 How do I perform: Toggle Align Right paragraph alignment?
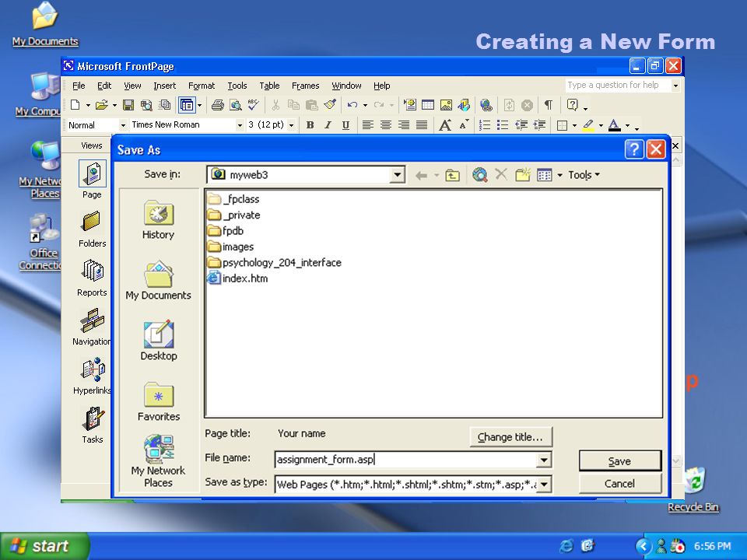tap(404, 125)
